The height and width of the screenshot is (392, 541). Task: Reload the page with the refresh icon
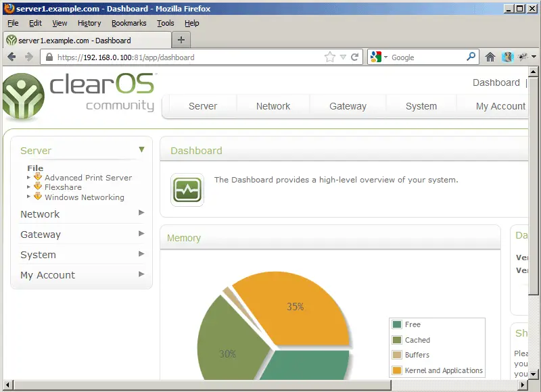[x=354, y=57]
